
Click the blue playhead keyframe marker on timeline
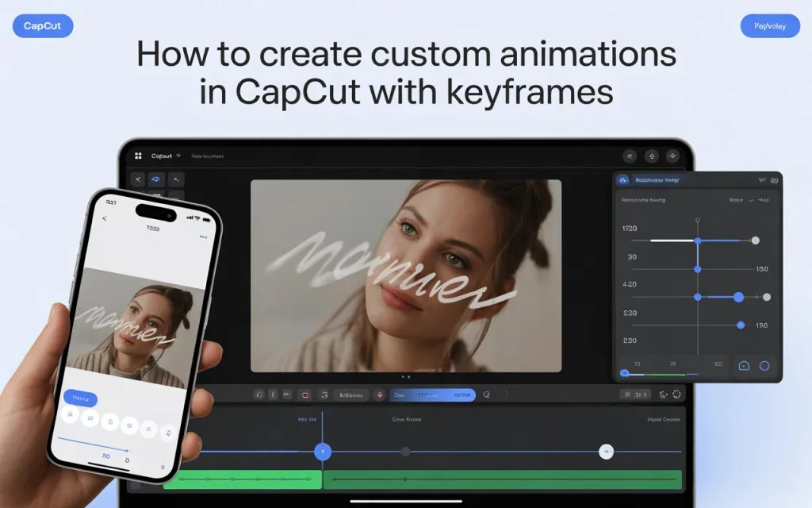(323, 452)
